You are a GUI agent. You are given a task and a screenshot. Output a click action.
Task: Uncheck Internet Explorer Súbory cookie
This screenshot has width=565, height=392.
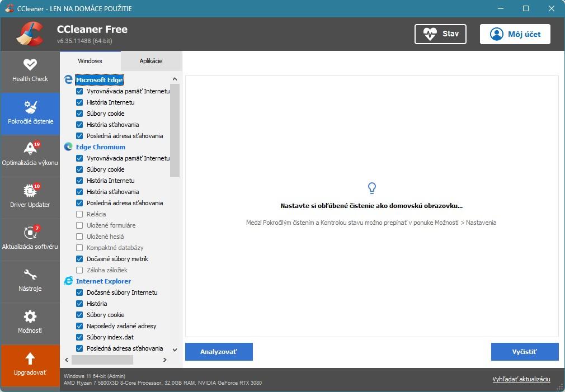point(79,314)
